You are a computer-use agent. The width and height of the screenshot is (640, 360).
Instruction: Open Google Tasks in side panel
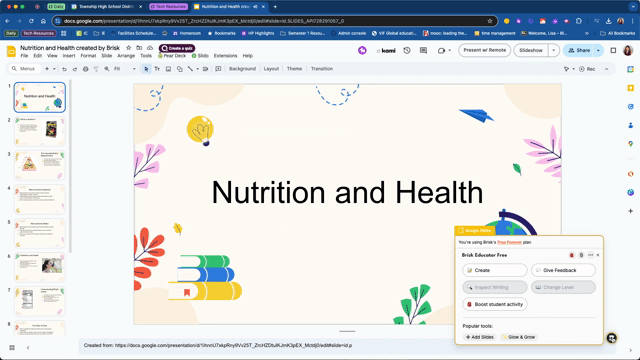tap(631, 107)
